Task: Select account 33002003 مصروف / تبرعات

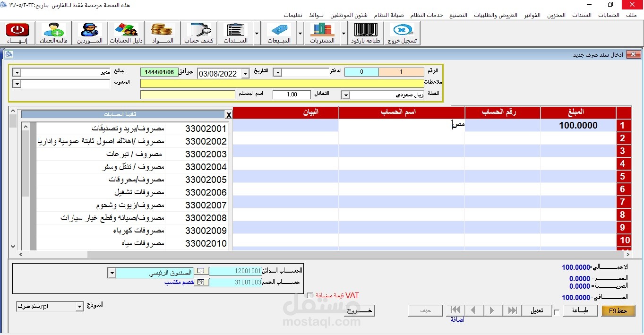Action: click(132, 154)
